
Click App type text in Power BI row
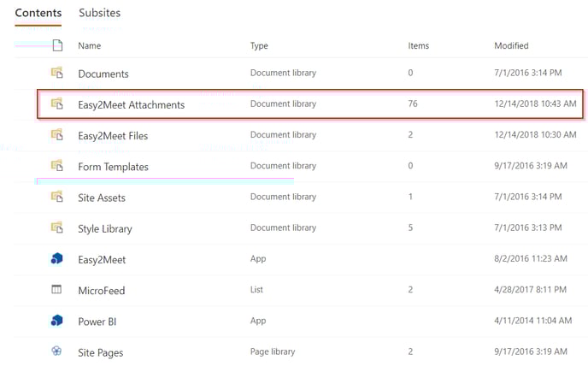coord(258,321)
